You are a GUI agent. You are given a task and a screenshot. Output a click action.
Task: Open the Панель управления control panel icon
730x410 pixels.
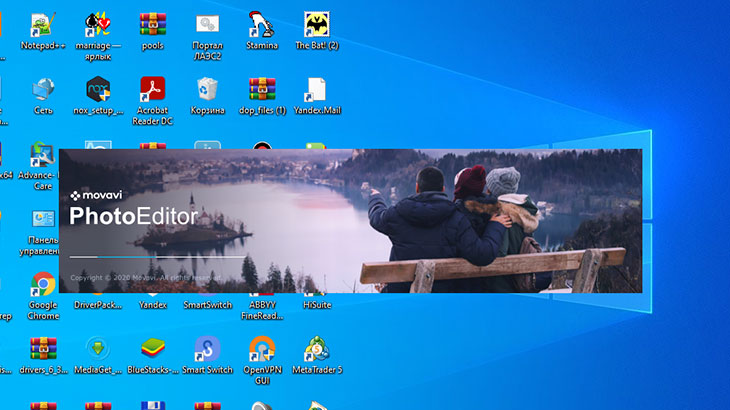click(43, 220)
